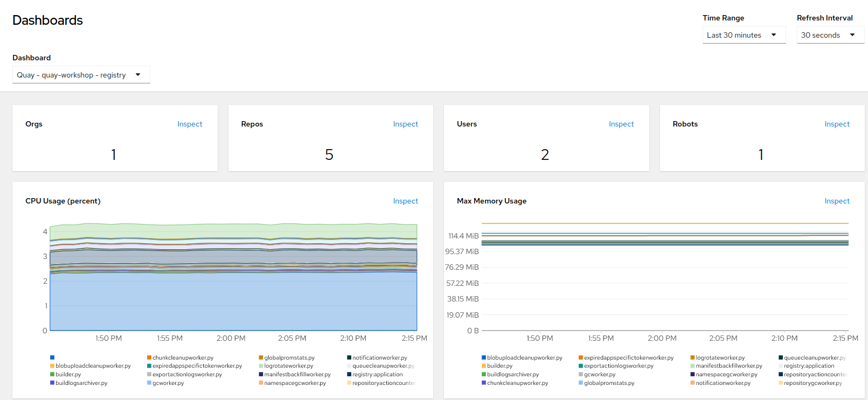The image size is (868, 400).
Task: Open Inspect for the Repos card
Action: point(405,124)
